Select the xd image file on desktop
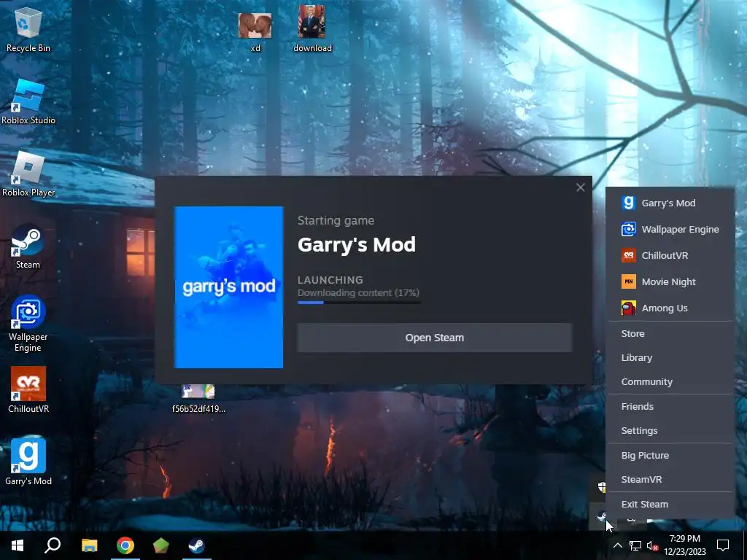 click(x=255, y=31)
